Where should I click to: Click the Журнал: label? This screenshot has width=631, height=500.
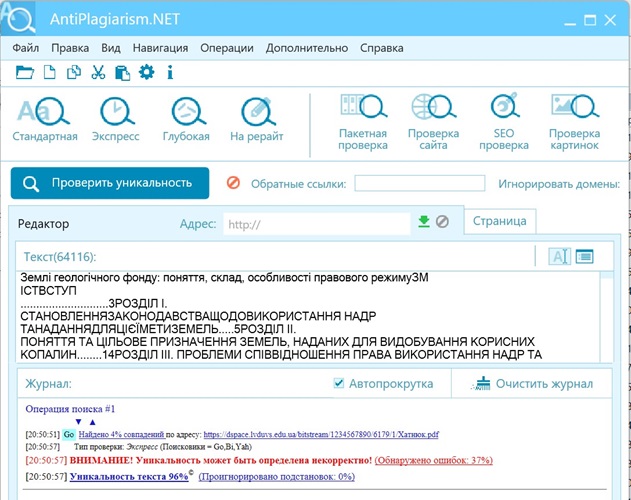click(x=48, y=384)
